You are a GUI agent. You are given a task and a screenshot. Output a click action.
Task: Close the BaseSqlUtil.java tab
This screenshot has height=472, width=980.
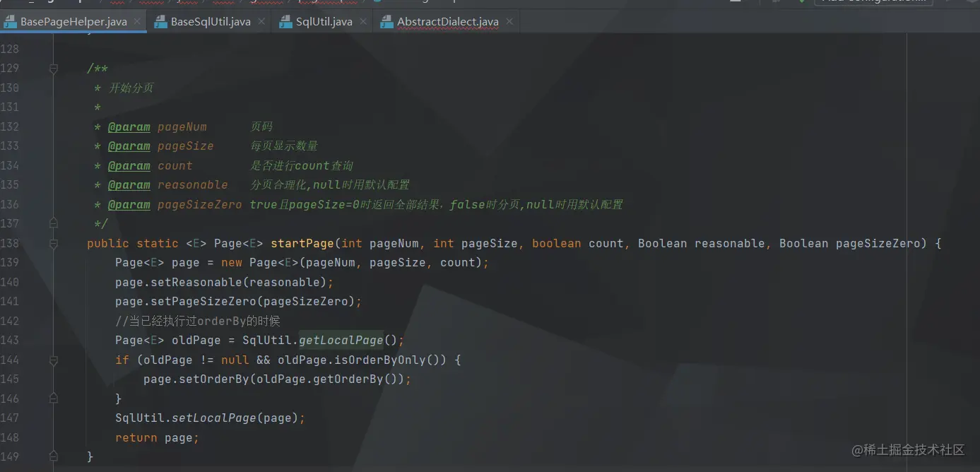point(261,22)
